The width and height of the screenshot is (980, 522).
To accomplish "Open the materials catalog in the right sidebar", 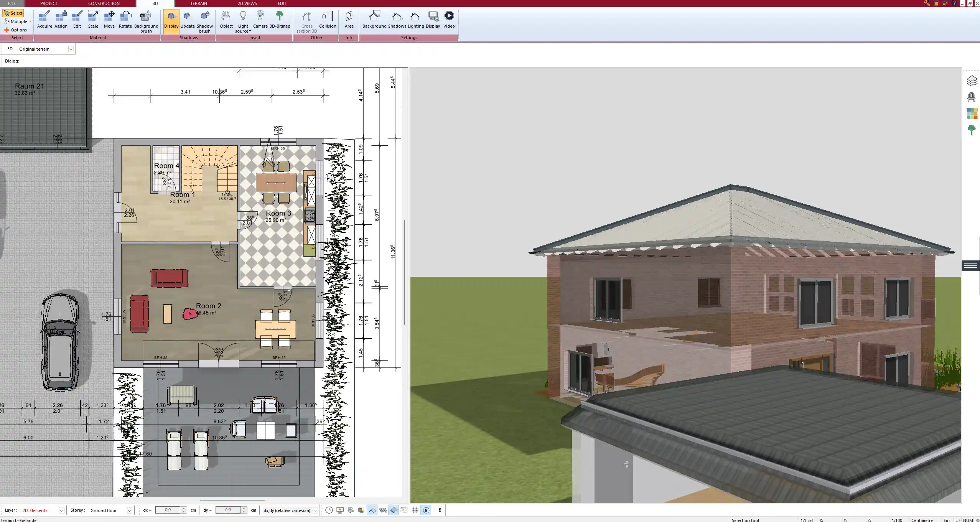I will (x=972, y=113).
